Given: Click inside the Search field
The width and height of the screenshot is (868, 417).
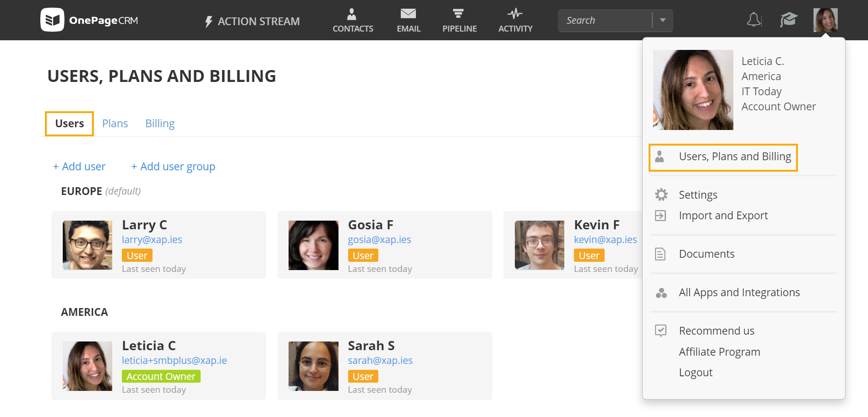Looking at the screenshot, I should click(x=605, y=20).
